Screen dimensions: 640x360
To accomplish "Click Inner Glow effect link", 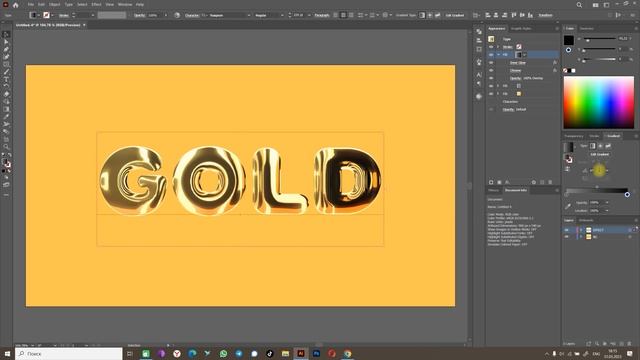I will (518, 62).
